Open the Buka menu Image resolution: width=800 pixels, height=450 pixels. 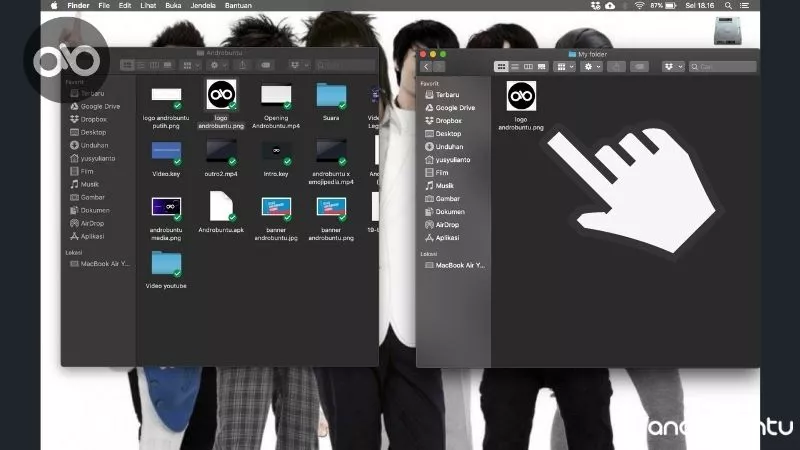(x=173, y=6)
